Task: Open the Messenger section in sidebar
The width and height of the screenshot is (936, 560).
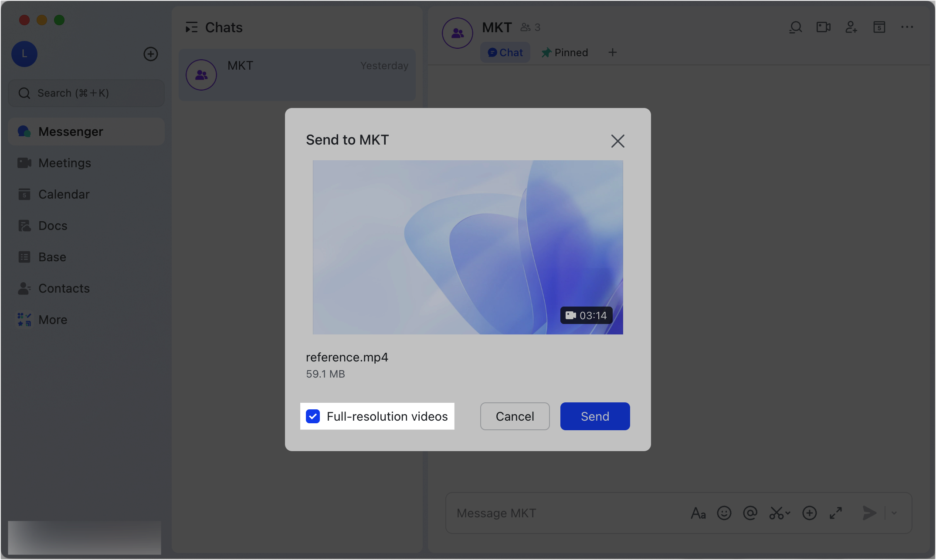Action: pyautogui.click(x=86, y=132)
